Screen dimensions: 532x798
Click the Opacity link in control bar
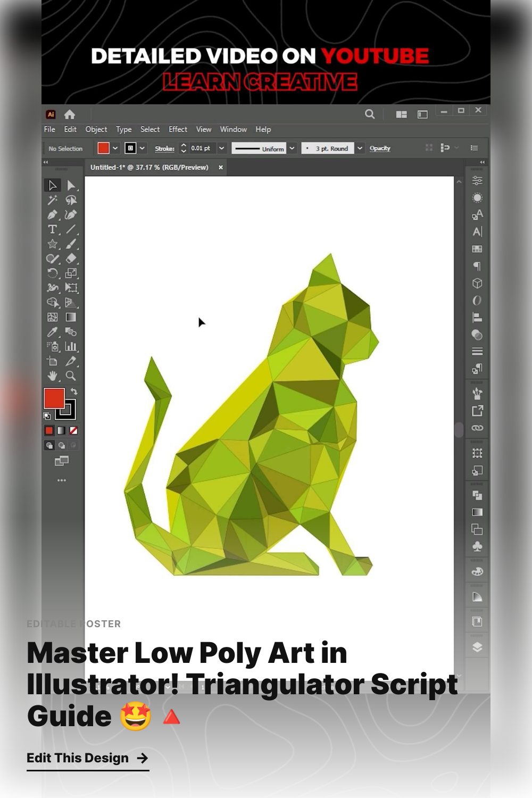[380, 148]
